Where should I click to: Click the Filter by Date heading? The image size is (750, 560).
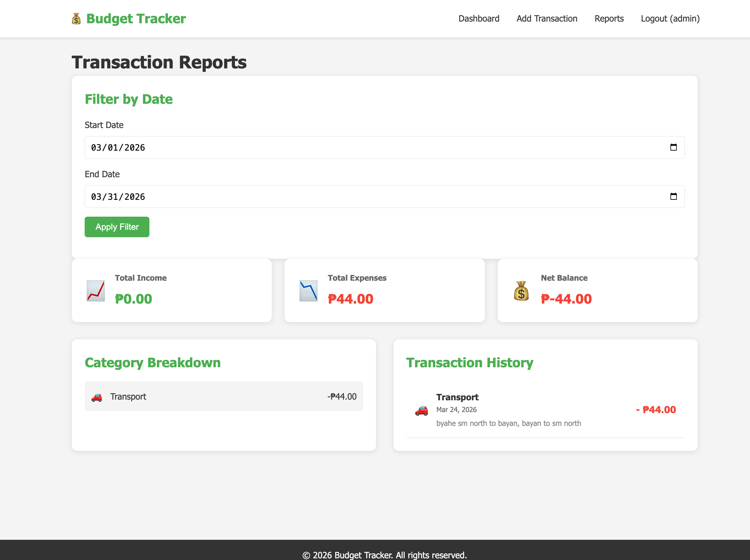click(x=128, y=99)
